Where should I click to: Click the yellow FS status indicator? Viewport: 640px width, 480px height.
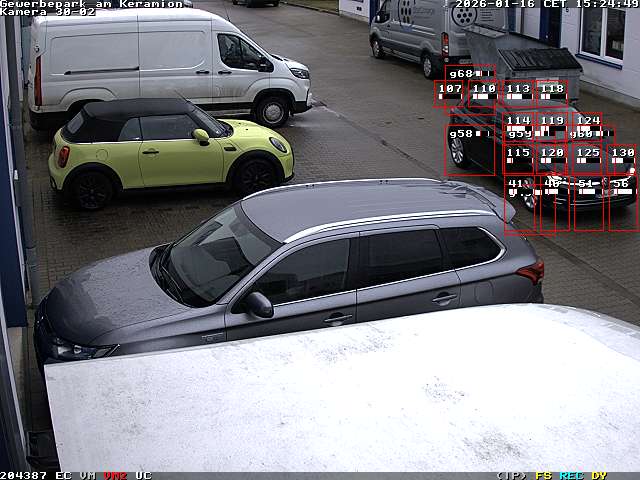[x=544, y=475]
